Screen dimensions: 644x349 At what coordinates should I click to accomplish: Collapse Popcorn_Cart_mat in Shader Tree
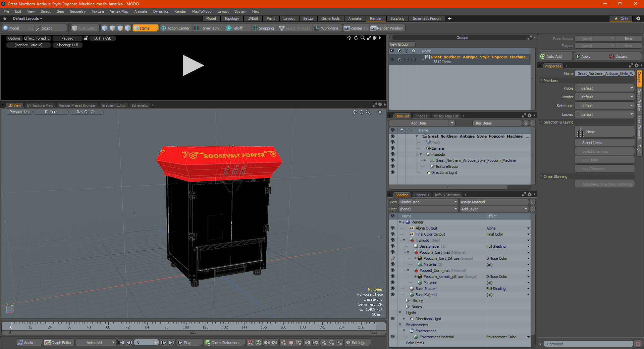click(x=408, y=252)
